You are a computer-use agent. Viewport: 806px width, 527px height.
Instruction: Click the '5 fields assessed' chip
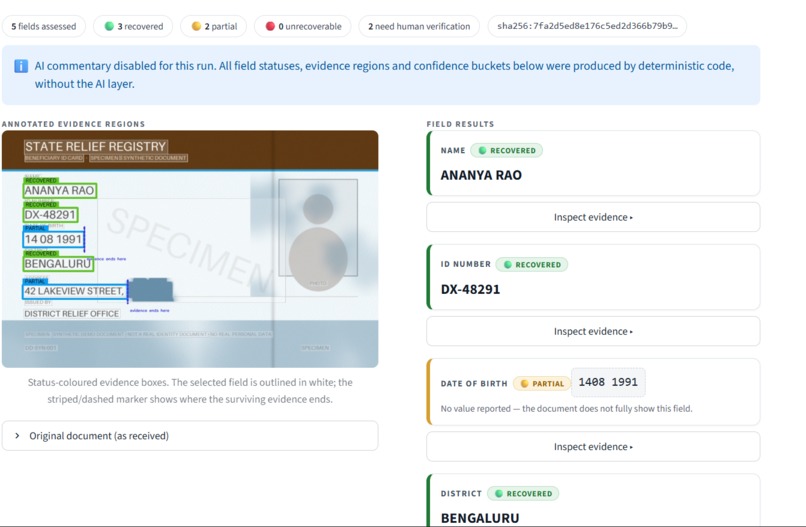coord(44,26)
